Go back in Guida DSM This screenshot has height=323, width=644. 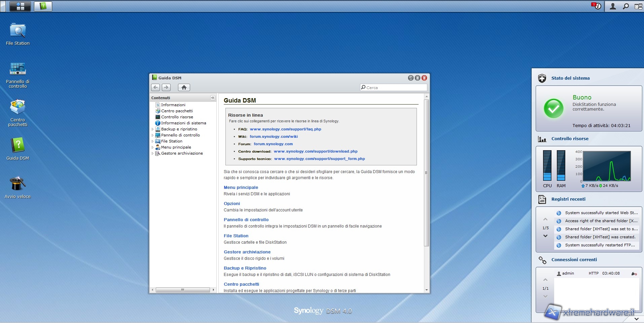(155, 87)
